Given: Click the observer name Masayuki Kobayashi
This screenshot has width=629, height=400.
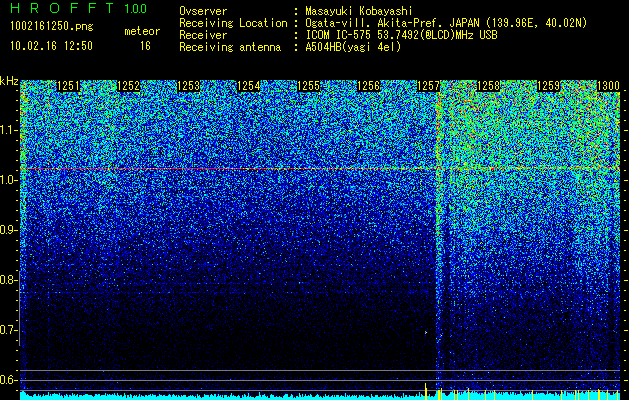Looking at the screenshot, I should click(x=359, y=11).
